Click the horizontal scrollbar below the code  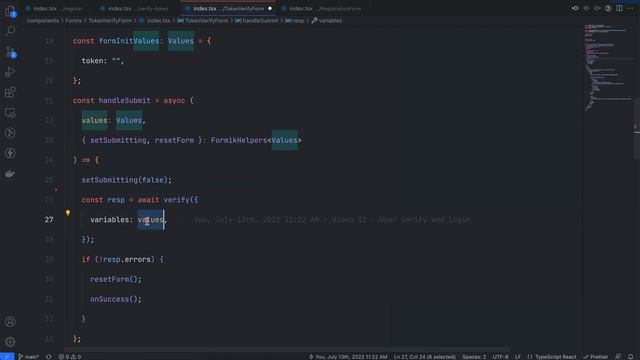tap(287, 350)
